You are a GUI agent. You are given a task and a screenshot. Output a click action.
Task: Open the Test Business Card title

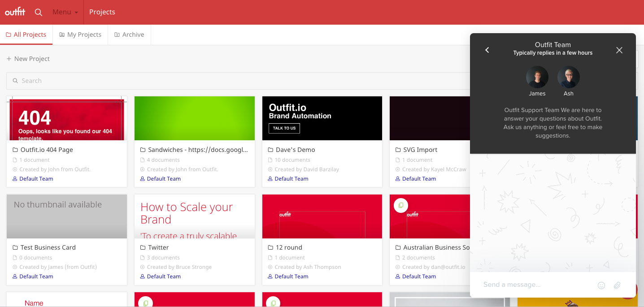(48, 247)
